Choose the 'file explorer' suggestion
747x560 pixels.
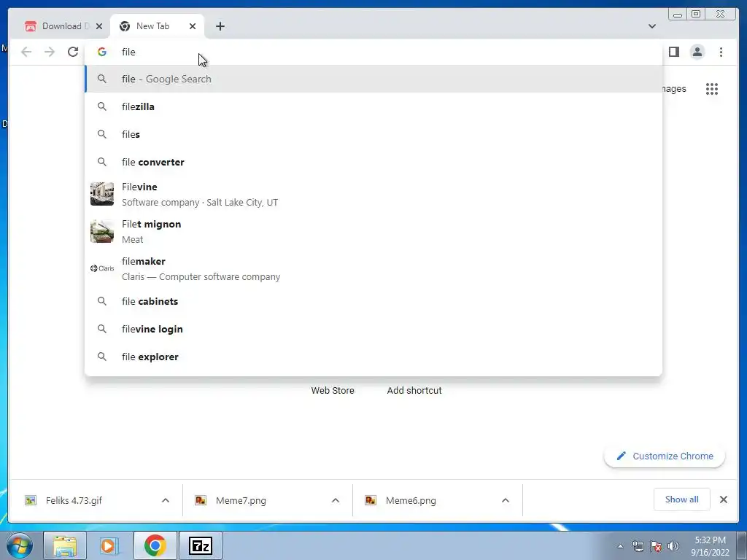click(x=373, y=357)
